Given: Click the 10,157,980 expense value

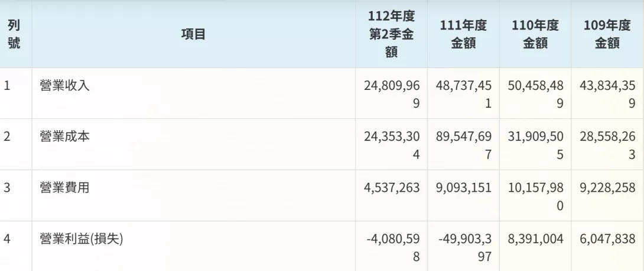Looking at the screenshot, I should [x=535, y=196].
